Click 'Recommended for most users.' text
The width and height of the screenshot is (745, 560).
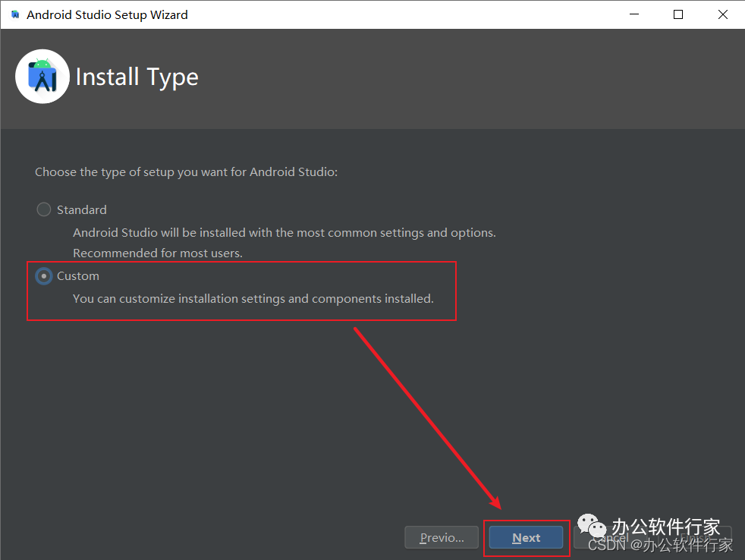pos(158,253)
